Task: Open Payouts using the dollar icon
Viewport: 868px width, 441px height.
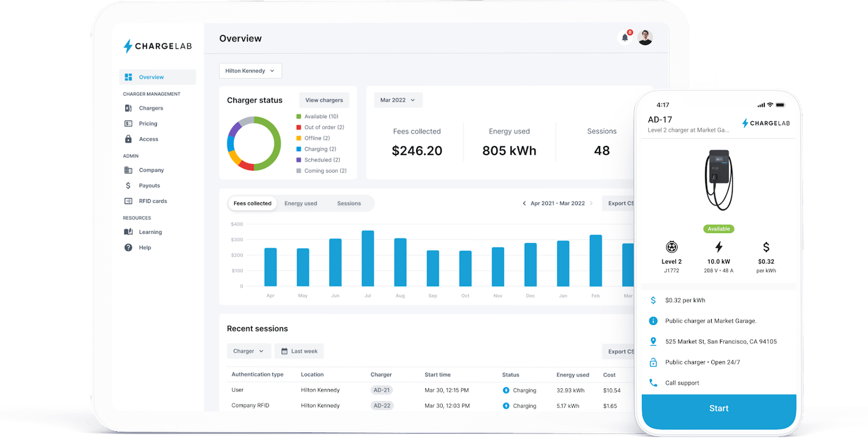Action: 128,185
